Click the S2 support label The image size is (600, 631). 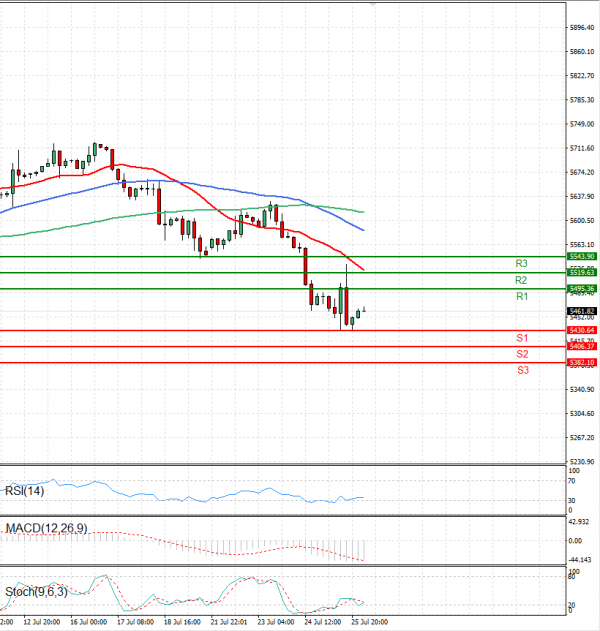click(522, 354)
